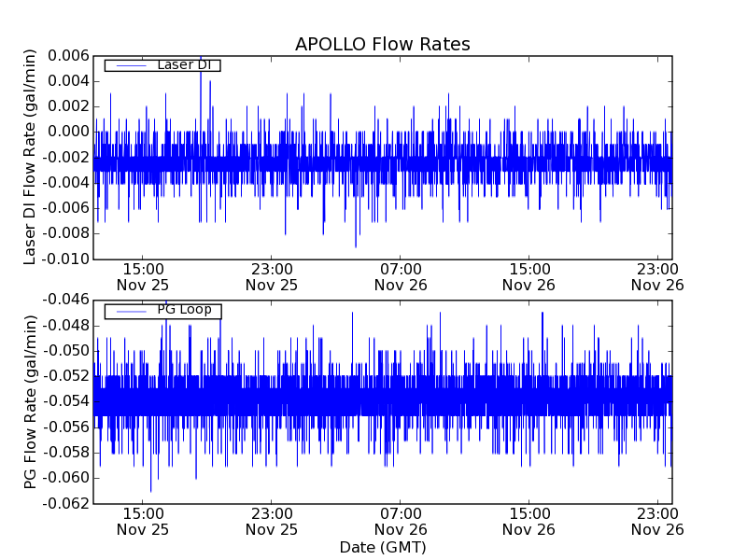
Task: Click the 0.004 tick label on top plot
Action: (68, 81)
